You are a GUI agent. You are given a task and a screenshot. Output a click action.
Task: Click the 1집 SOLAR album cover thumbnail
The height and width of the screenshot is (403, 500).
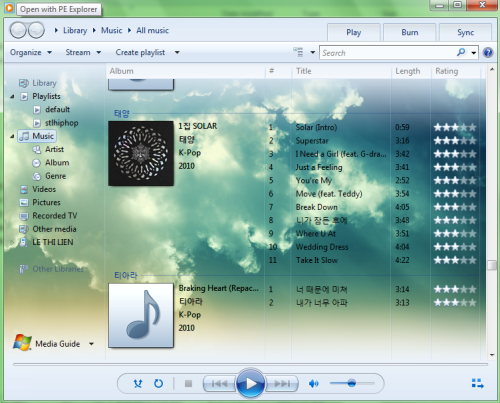tap(141, 153)
